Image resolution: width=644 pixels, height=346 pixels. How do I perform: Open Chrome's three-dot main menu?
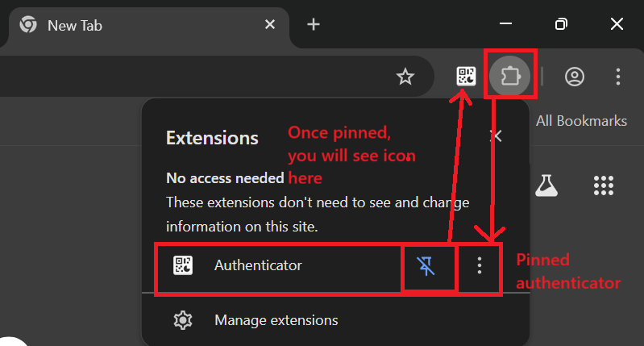coord(618,77)
